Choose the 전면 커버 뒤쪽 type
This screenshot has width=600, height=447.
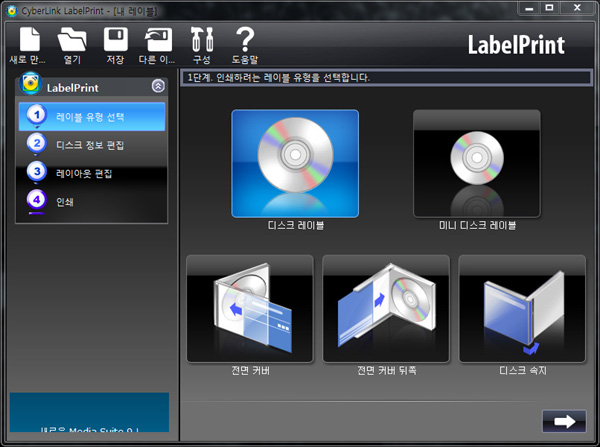(386, 308)
